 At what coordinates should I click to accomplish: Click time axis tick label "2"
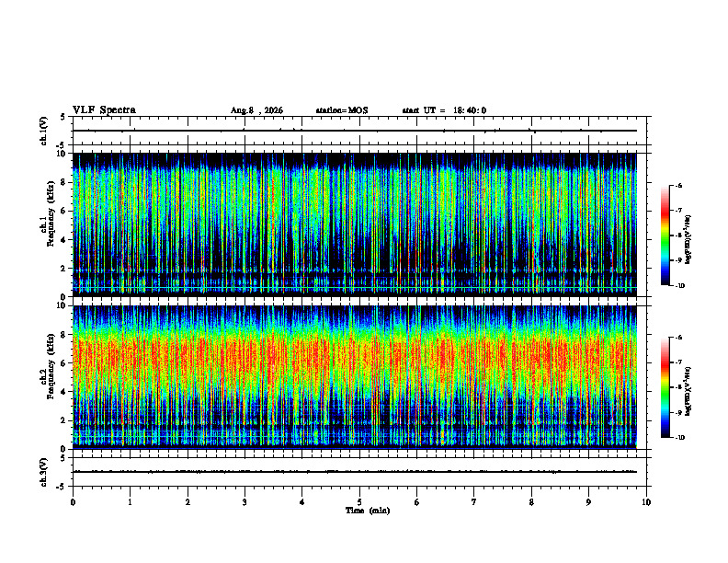pyautogui.click(x=188, y=502)
